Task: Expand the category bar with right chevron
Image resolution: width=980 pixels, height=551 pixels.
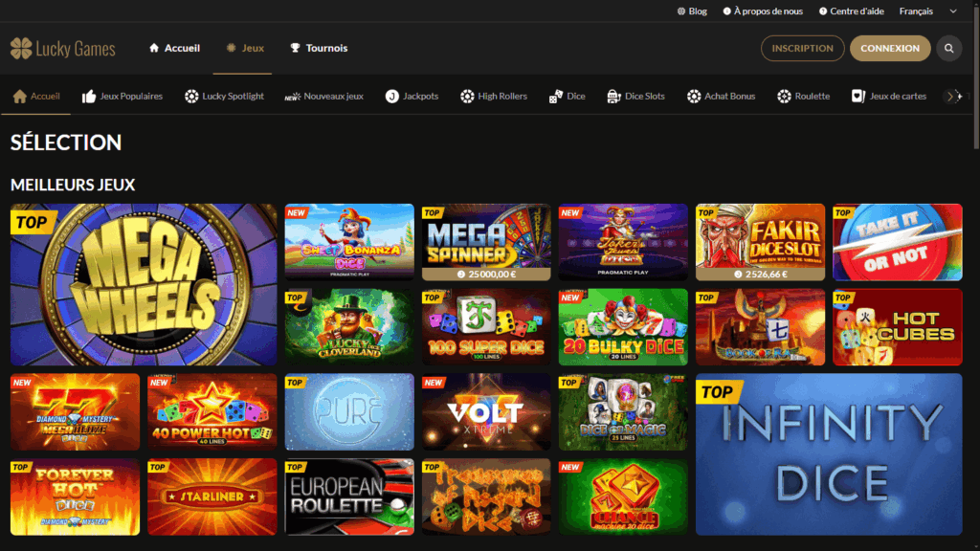Action: (952, 97)
